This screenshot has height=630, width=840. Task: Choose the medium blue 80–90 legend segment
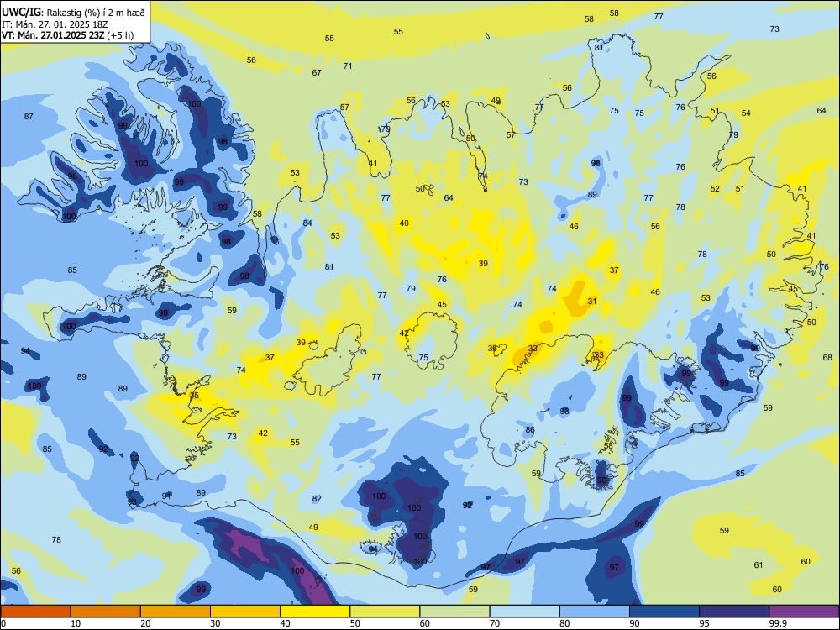pyautogui.click(x=595, y=612)
